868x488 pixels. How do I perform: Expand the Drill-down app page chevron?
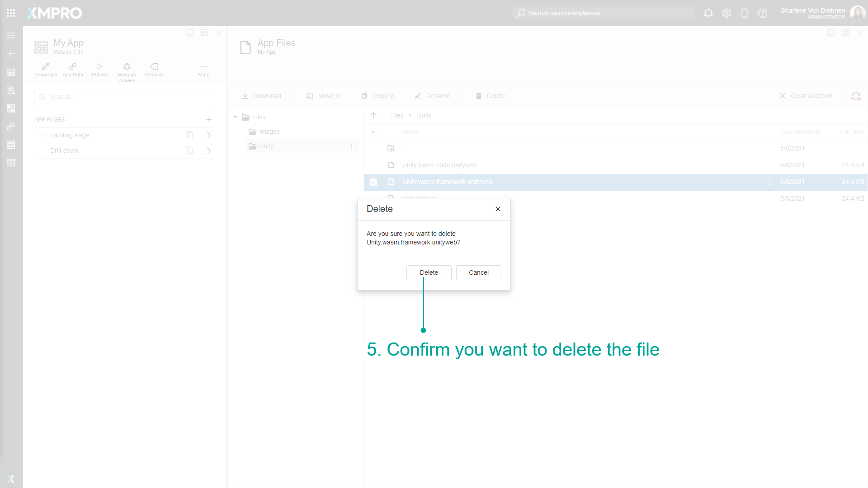[x=209, y=150]
